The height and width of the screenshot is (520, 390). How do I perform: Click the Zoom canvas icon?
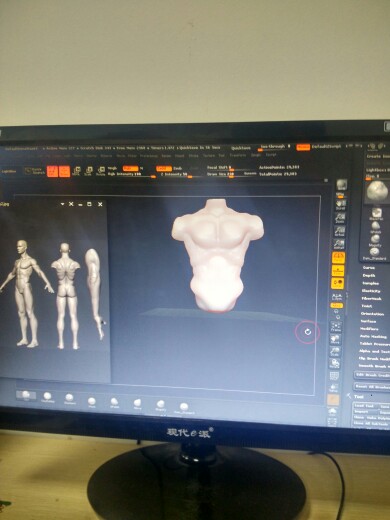tap(340, 218)
